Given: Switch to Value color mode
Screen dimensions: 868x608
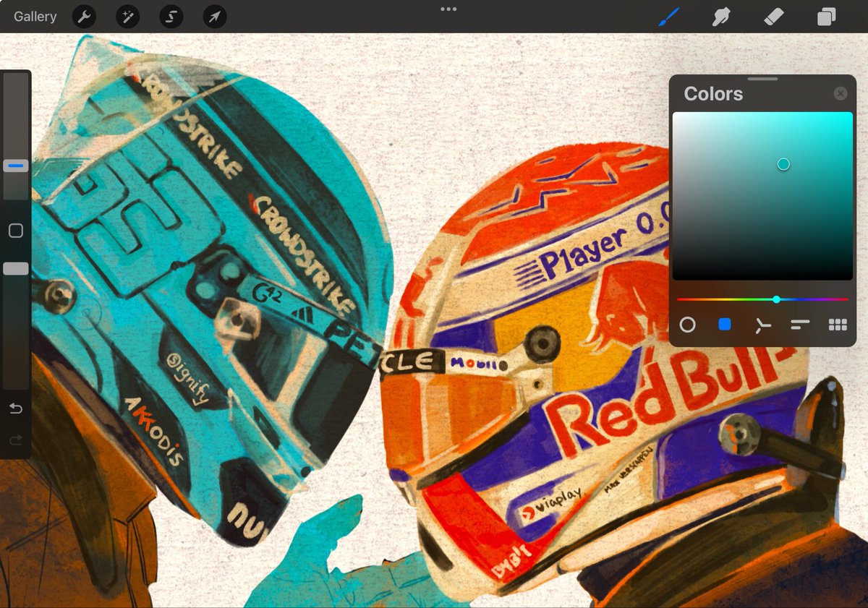Looking at the screenshot, I should pyautogui.click(x=800, y=325).
